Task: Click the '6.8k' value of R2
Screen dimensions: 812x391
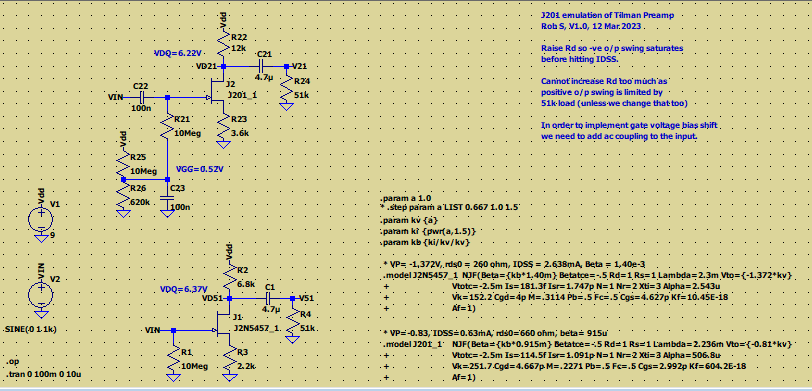Action: 246,284
